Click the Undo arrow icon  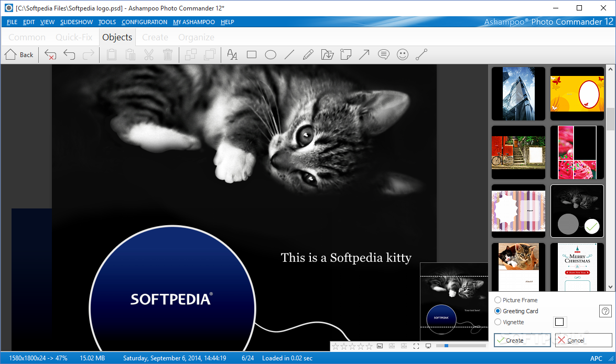click(69, 54)
